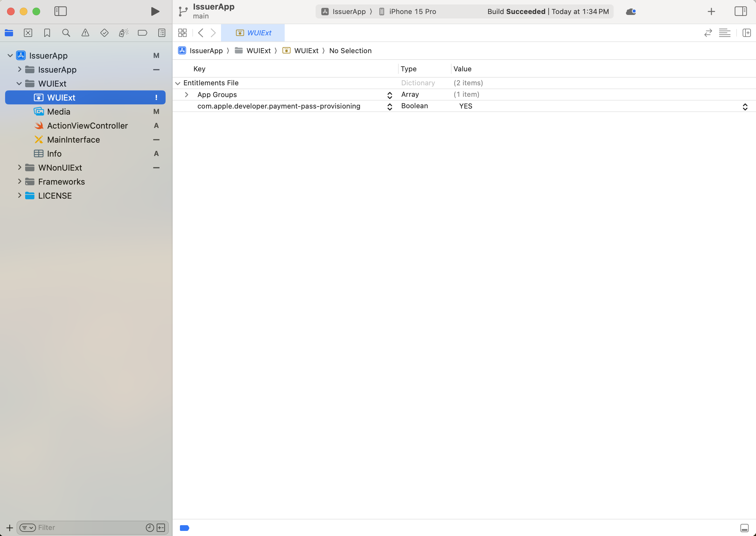Open the Debug navigator spray icon

(124, 33)
